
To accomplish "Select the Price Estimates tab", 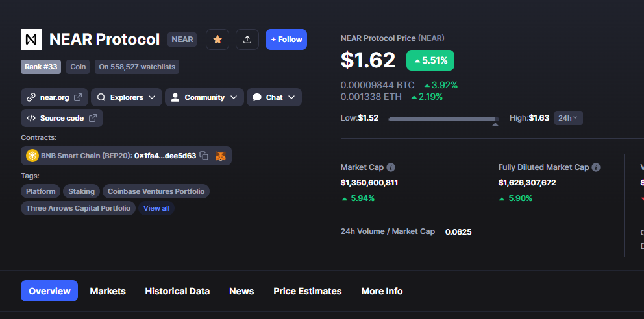I will 308,291.
